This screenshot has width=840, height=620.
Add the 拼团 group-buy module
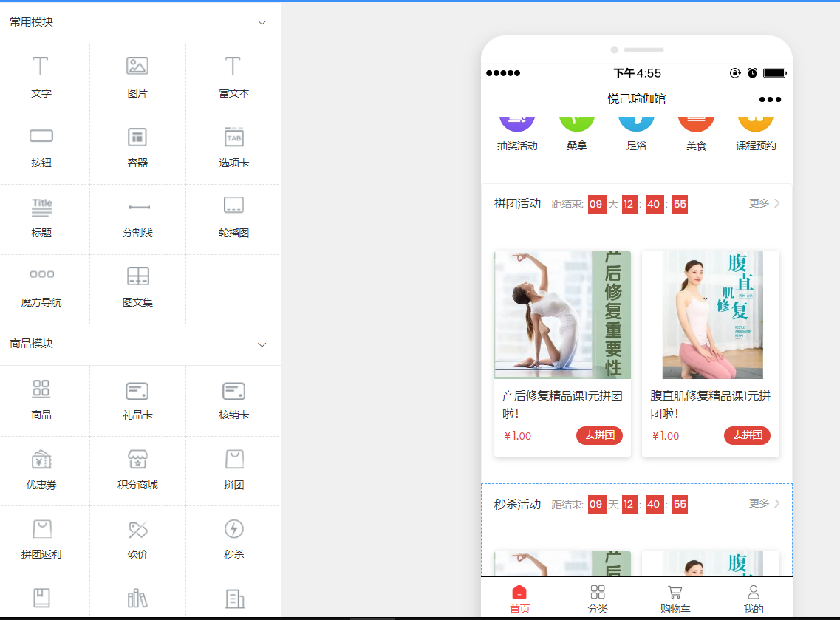pyautogui.click(x=233, y=471)
